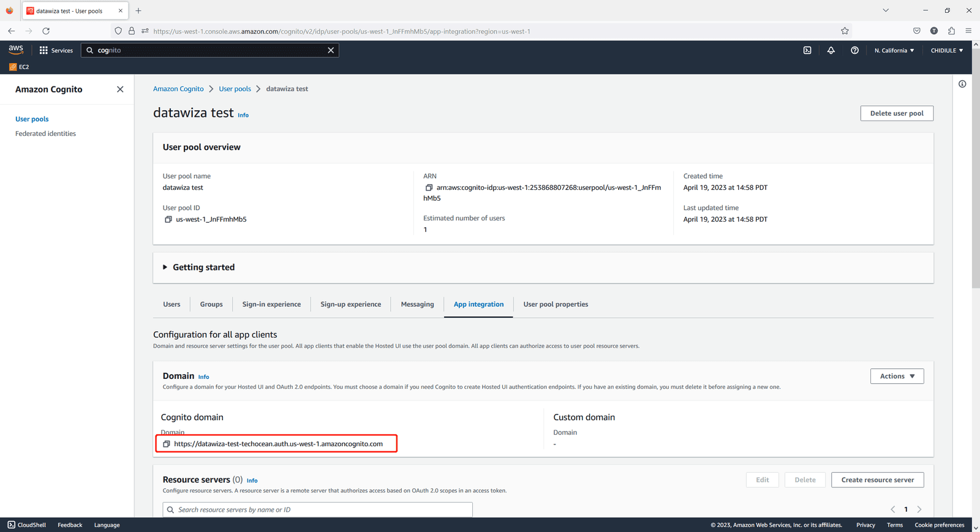
Task: Click the Delete user pool button
Action: click(897, 113)
